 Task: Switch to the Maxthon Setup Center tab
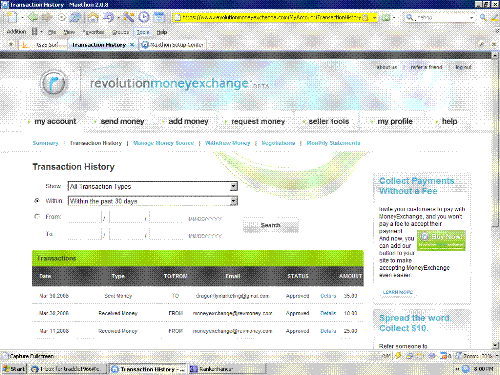[x=173, y=45]
